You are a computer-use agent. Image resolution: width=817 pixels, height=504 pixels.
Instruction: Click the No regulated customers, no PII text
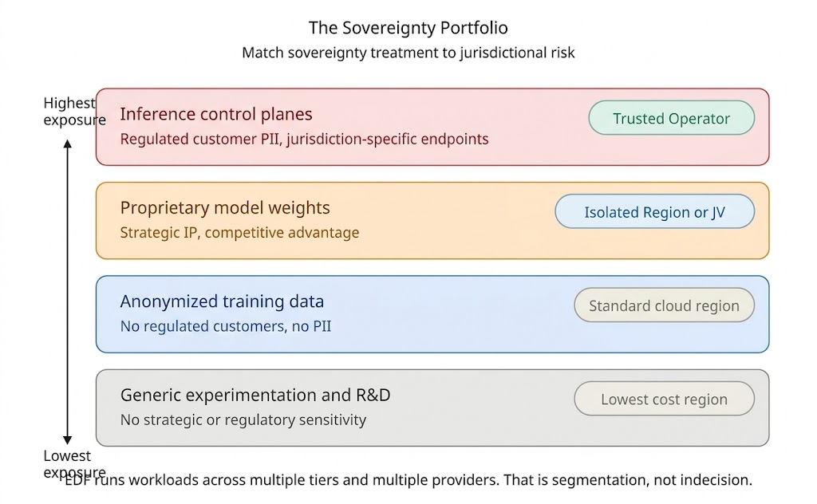[226, 326]
